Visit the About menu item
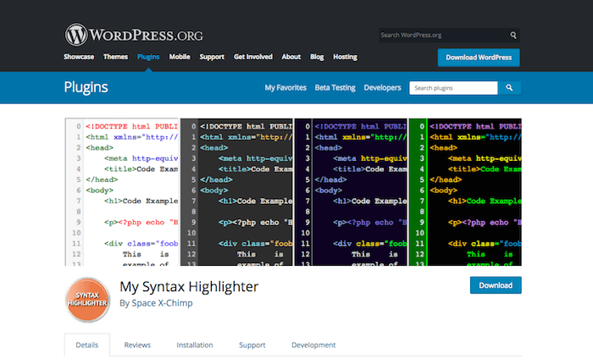The width and height of the screenshot is (593, 364). point(291,57)
